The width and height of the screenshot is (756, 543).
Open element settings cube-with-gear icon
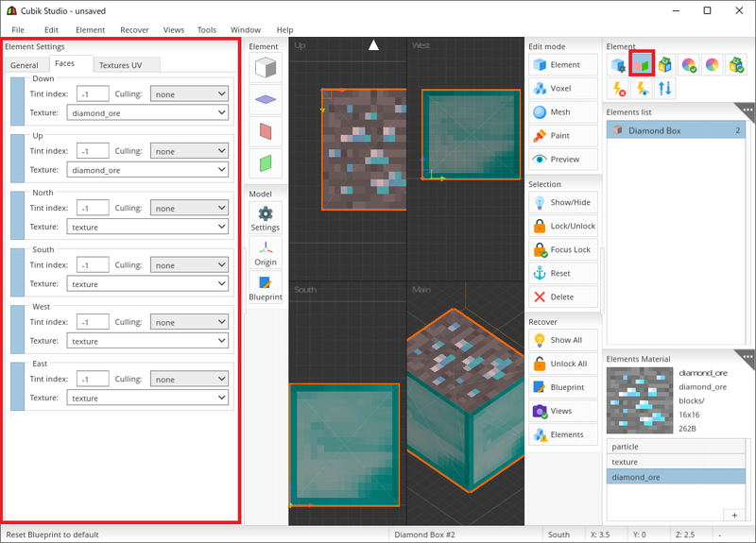(x=618, y=64)
